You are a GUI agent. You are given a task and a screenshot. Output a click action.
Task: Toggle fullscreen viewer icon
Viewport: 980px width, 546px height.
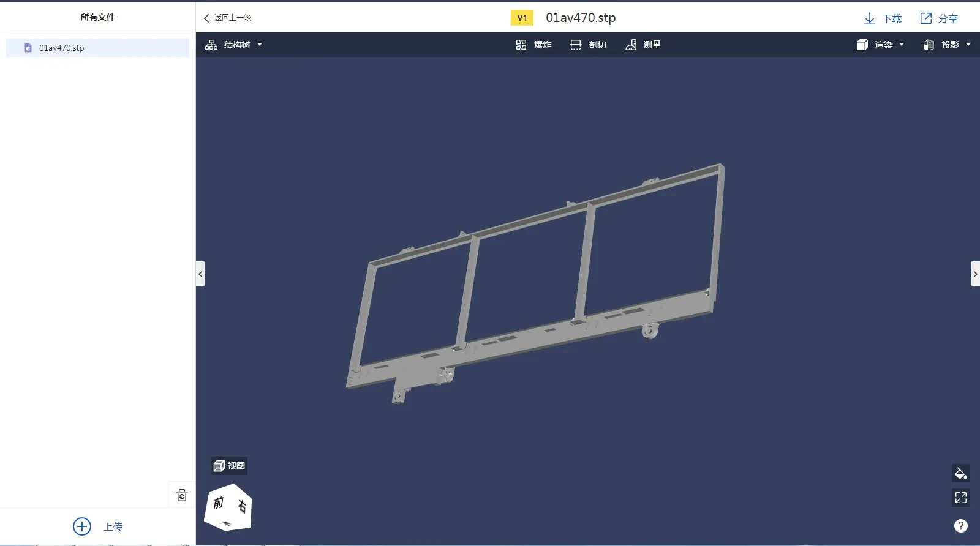point(961,498)
